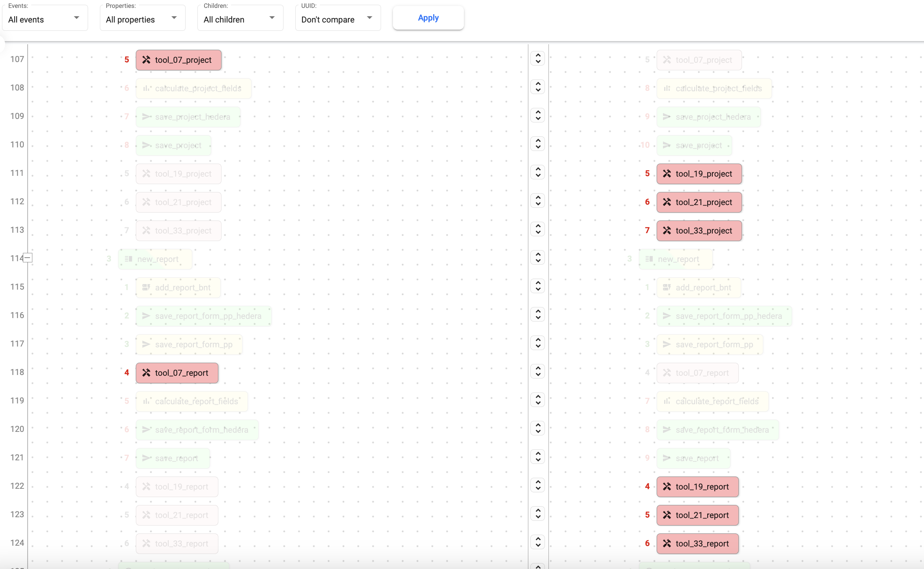The width and height of the screenshot is (924, 569).
Task: Collapse row 114 with the minus box
Action: [x=28, y=258]
